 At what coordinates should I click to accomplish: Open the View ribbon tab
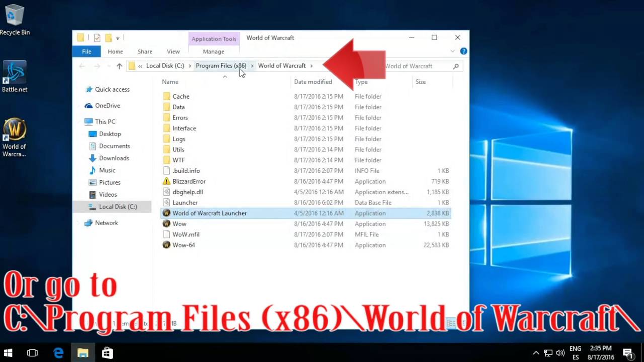pos(173,51)
